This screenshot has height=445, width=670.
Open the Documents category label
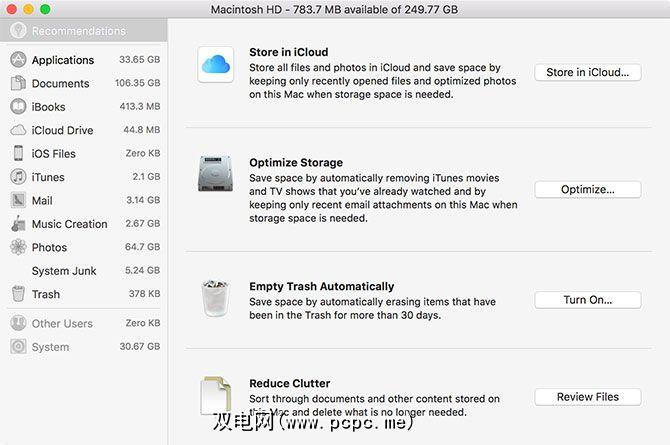[x=61, y=83]
